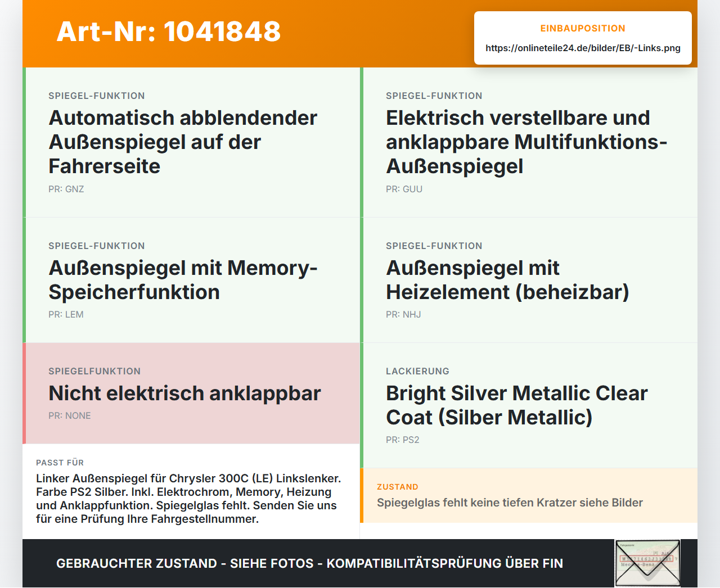Click the PR: GNZ code

tap(66, 189)
